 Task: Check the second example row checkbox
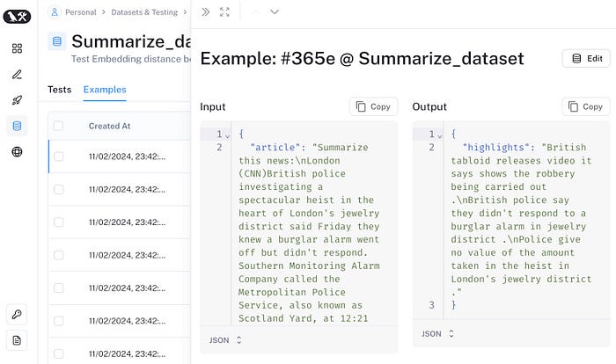[x=59, y=190]
